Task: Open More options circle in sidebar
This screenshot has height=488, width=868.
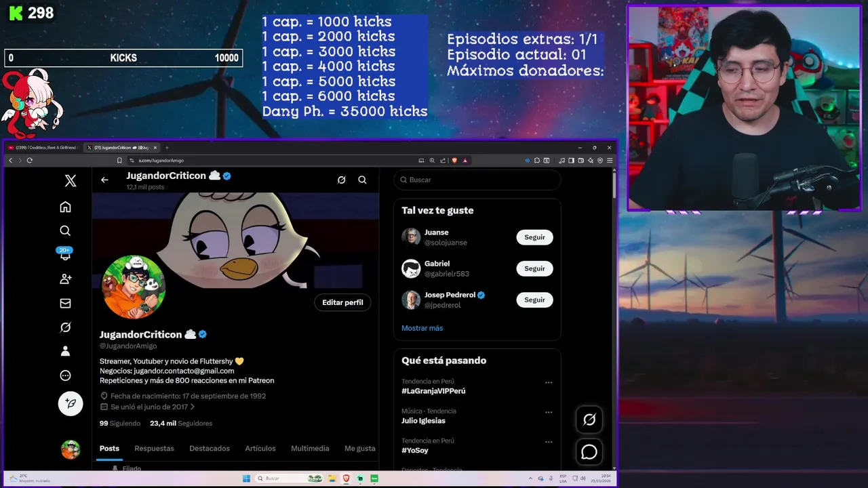Action: coord(65,375)
